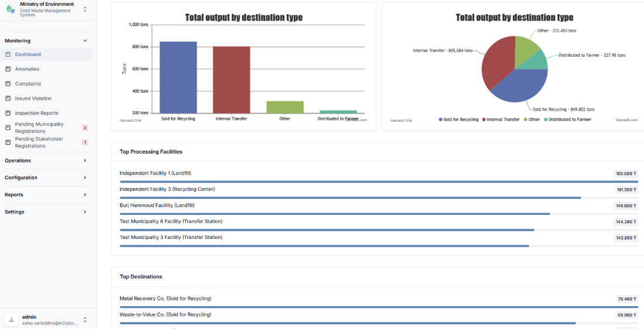Open the Anomalies page link
The width and height of the screenshot is (644, 329).
point(27,69)
